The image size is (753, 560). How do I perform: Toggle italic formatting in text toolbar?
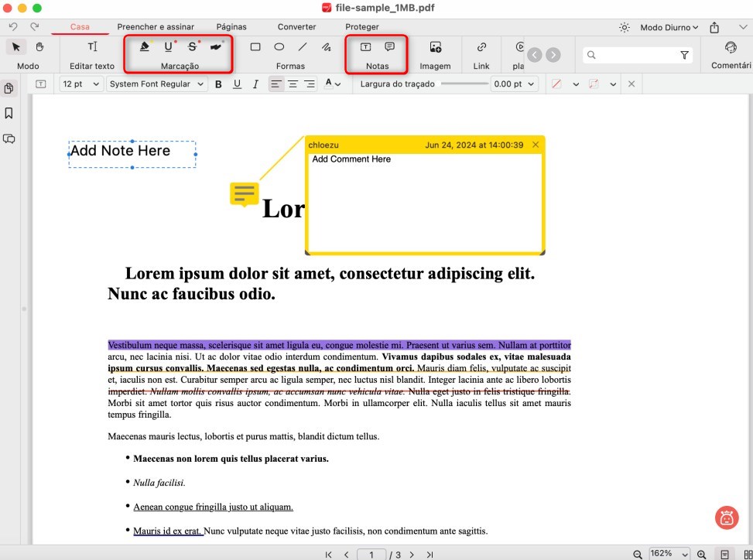tap(255, 84)
